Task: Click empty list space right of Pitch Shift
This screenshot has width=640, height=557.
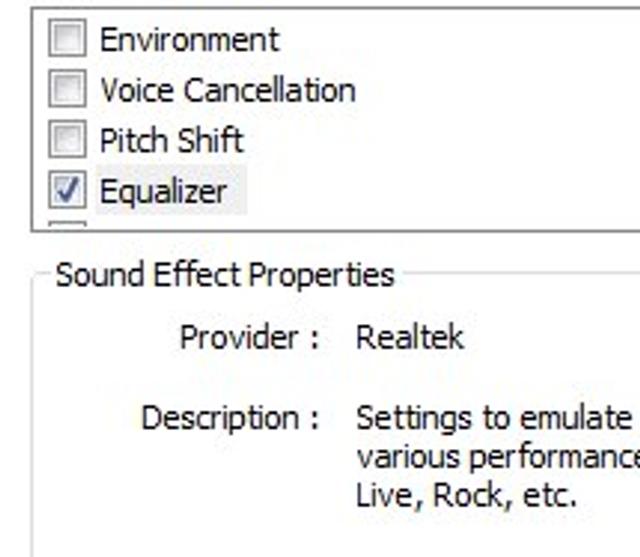Action: click(440, 140)
